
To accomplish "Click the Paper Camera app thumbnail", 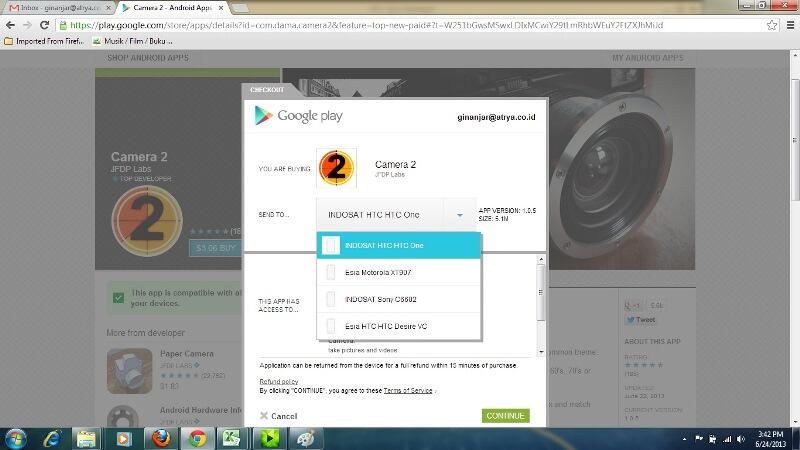I will pyautogui.click(x=130, y=371).
